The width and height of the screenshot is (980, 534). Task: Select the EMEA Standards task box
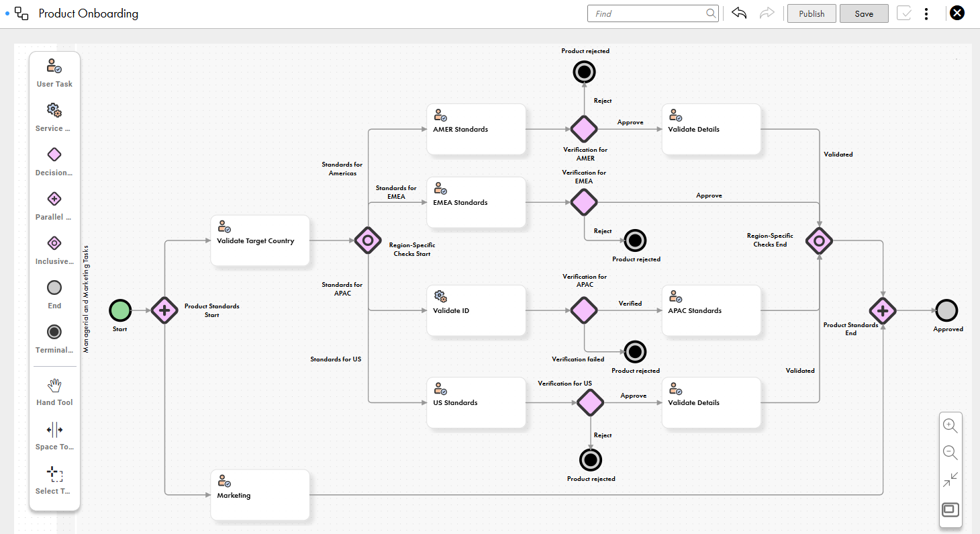click(x=476, y=202)
